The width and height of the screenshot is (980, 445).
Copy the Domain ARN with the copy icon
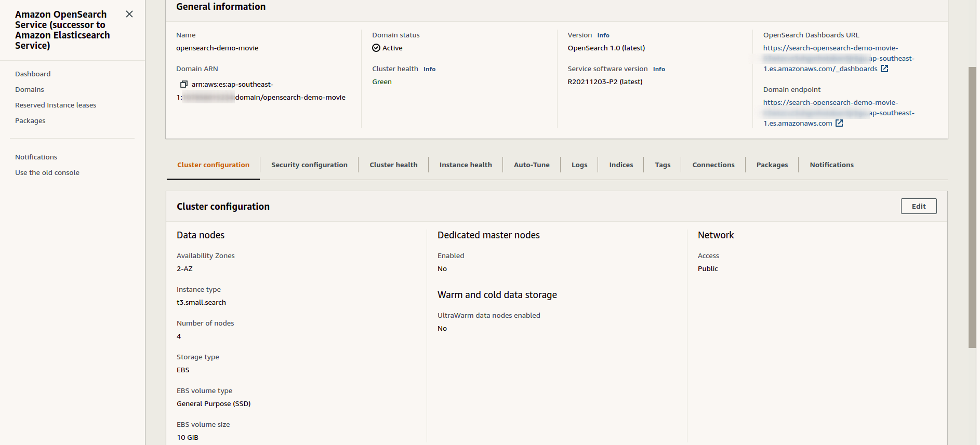[x=183, y=84]
